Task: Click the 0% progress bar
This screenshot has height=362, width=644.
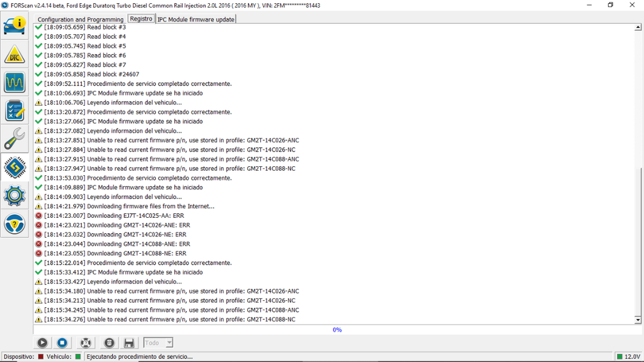Action: click(337, 330)
